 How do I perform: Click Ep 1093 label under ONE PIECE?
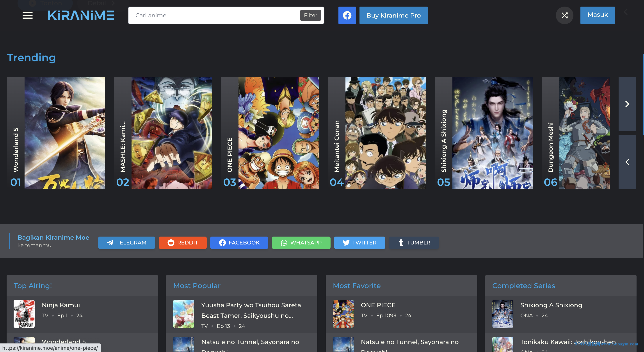point(386,315)
